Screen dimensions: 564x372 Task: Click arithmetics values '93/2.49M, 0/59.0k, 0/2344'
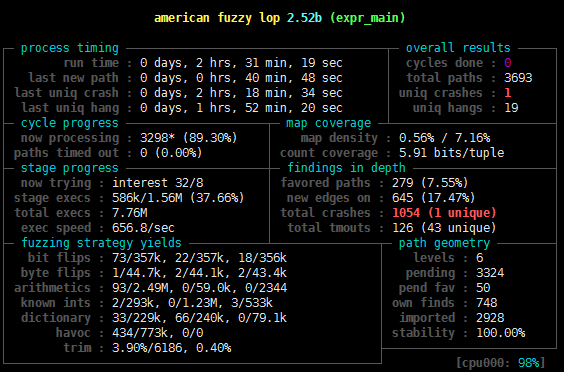pos(199,288)
